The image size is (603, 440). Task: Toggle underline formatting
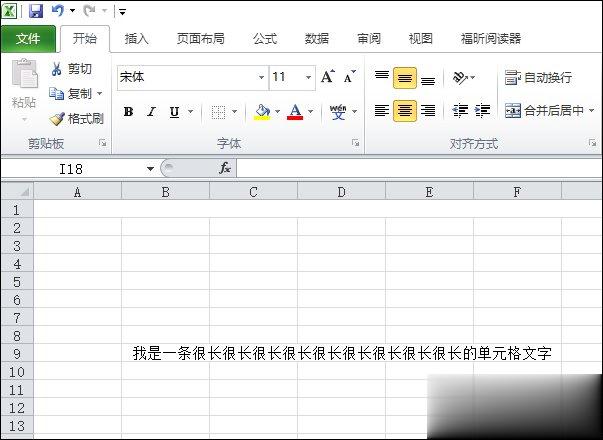click(x=174, y=112)
